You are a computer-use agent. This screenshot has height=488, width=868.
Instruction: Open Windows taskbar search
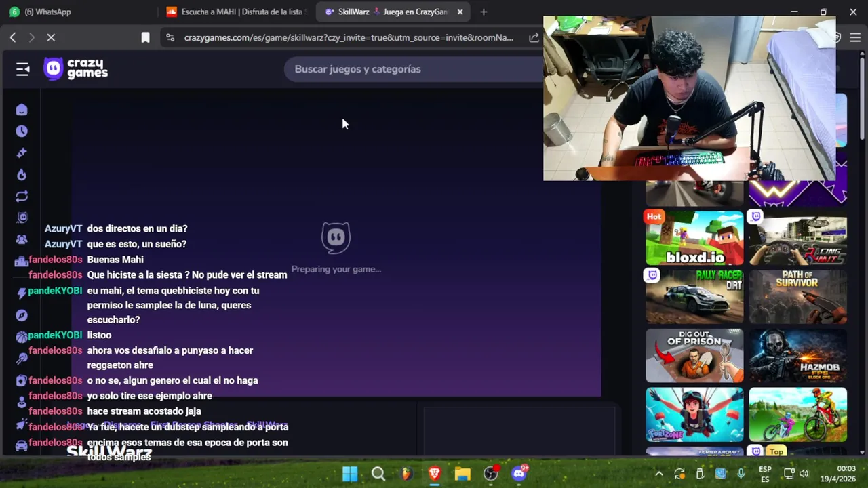click(x=378, y=474)
